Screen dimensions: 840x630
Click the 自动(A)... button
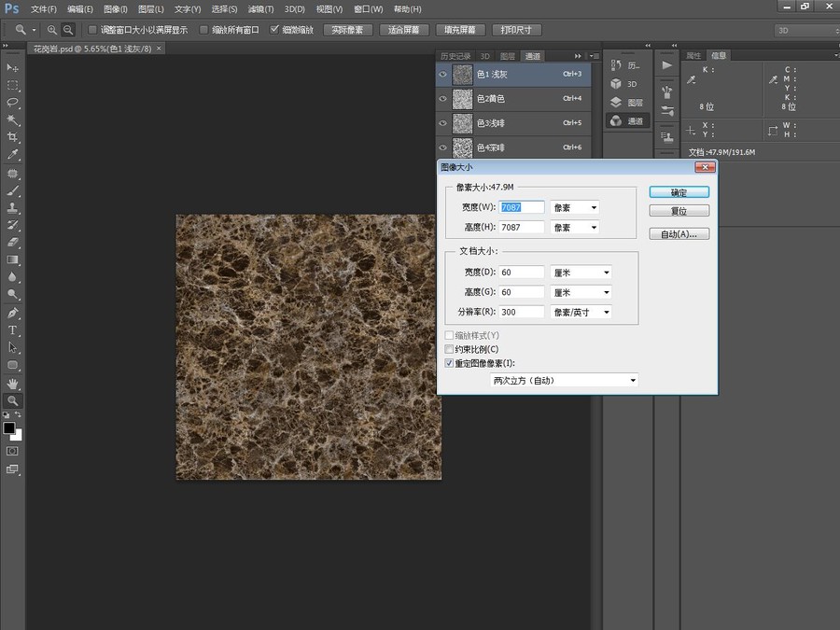(679, 234)
